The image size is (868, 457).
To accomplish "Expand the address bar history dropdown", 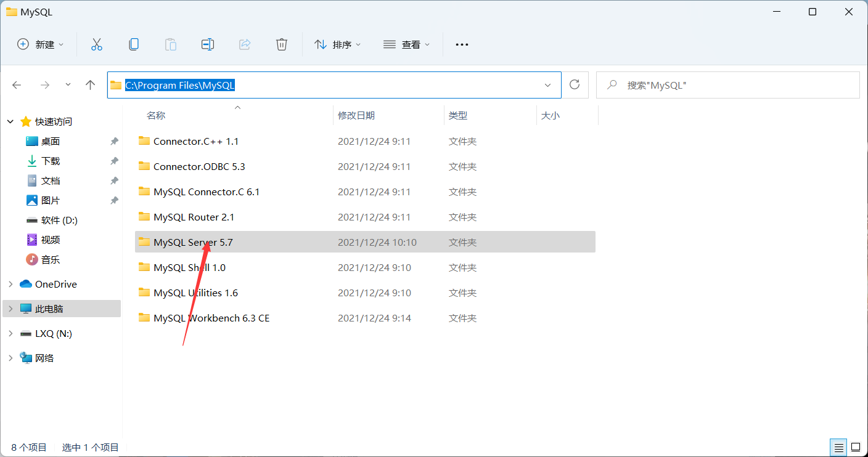I will tap(547, 85).
